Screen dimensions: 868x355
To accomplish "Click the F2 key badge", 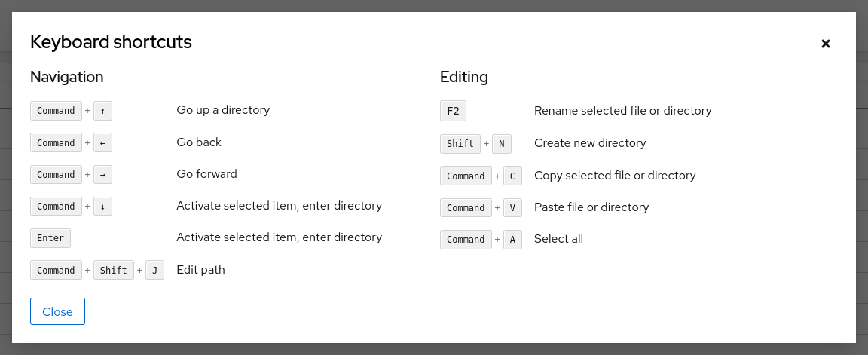I will [x=453, y=111].
